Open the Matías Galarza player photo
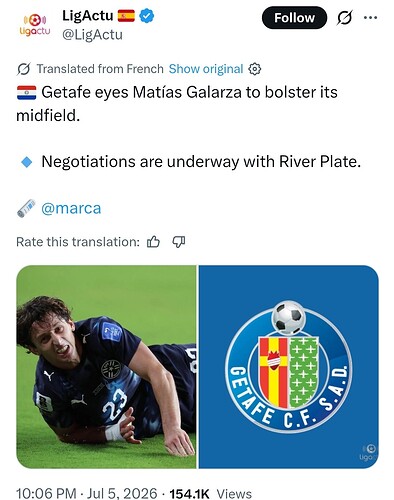 pyautogui.click(x=106, y=367)
